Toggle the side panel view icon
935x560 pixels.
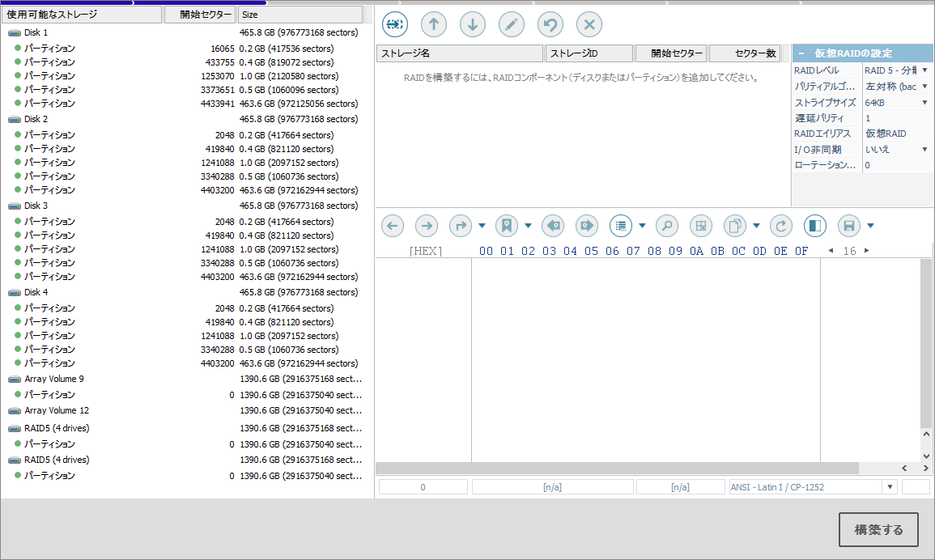pyautogui.click(x=814, y=226)
